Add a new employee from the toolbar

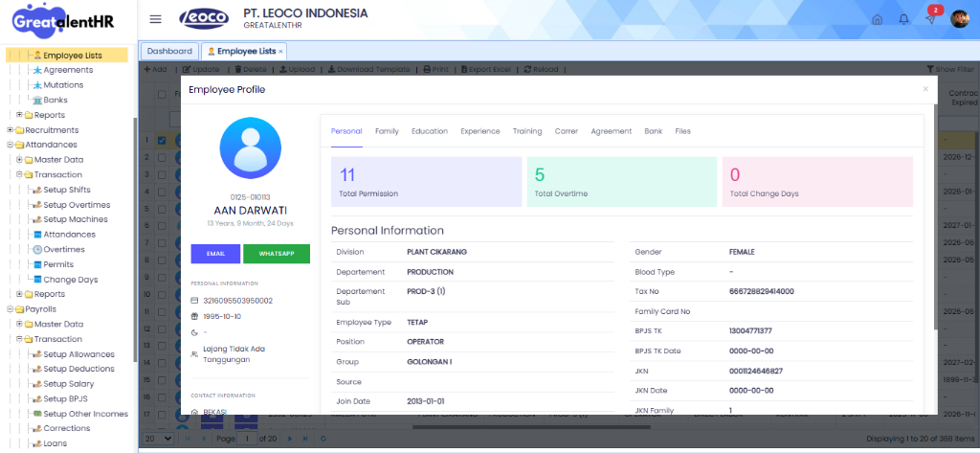[156, 70]
